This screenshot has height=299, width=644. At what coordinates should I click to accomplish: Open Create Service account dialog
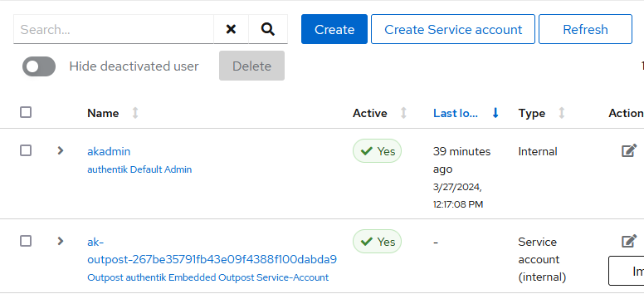coord(453,29)
